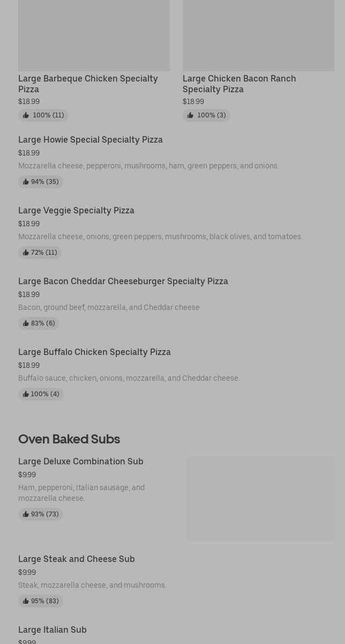Select Large Deluxe Combination Sub title
This screenshot has height=644, width=345.
pyautogui.click(x=81, y=461)
